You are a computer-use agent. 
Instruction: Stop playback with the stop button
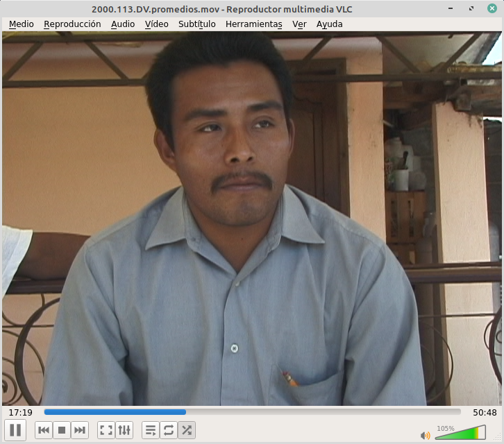click(62, 430)
